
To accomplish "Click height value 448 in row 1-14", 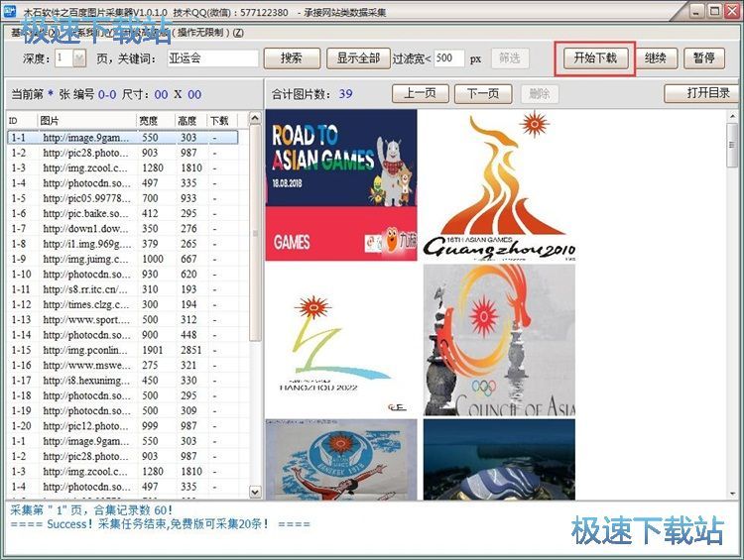I will pyautogui.click(x=188, y=335).
